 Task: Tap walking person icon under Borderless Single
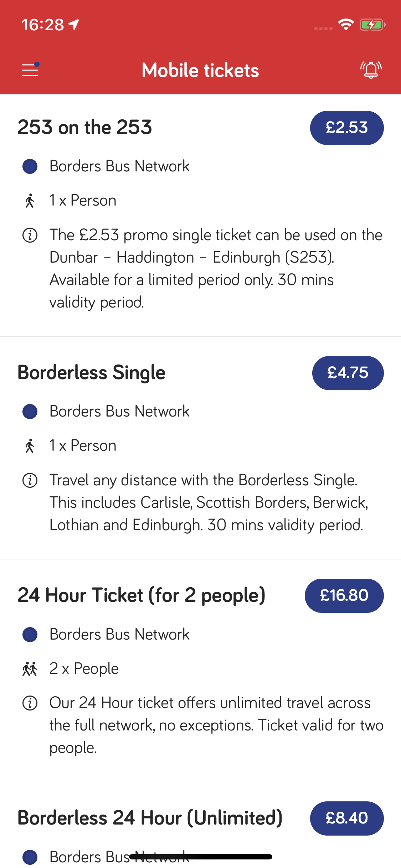coord(30,446)
